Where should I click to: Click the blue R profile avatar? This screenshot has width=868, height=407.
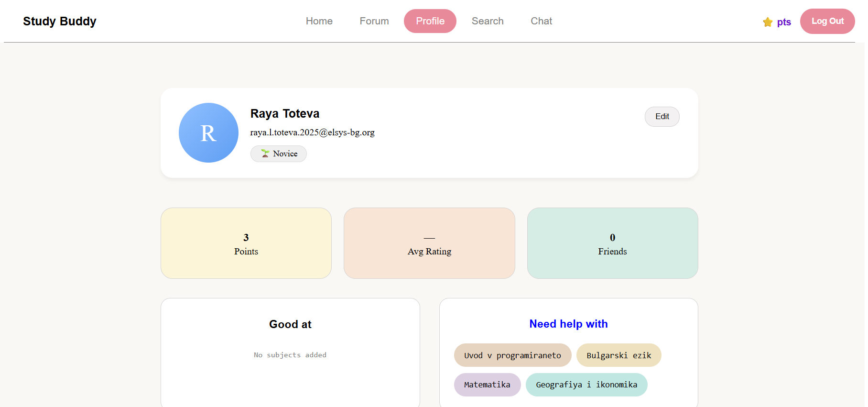pyautogui.click(x=208, y=133)
